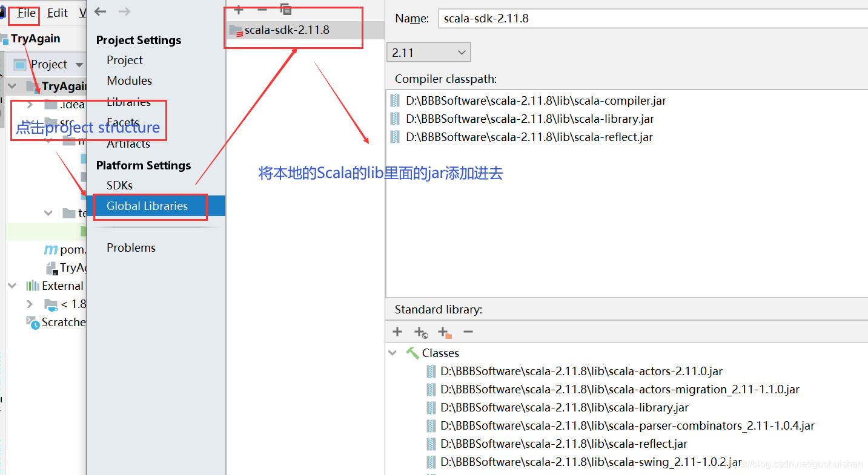Add a standard library file
Screen dimensions: 868x475
pyautogui.click(x=397, y=332)
